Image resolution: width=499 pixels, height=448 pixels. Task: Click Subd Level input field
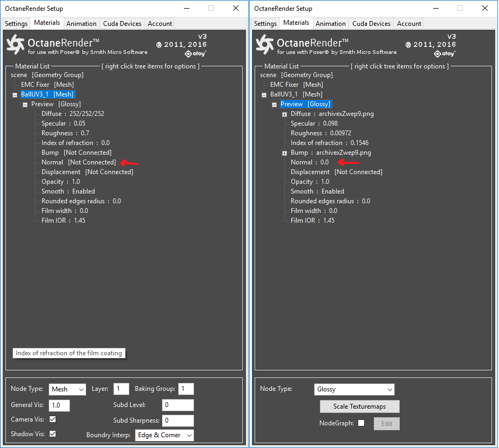coord(177,405)
